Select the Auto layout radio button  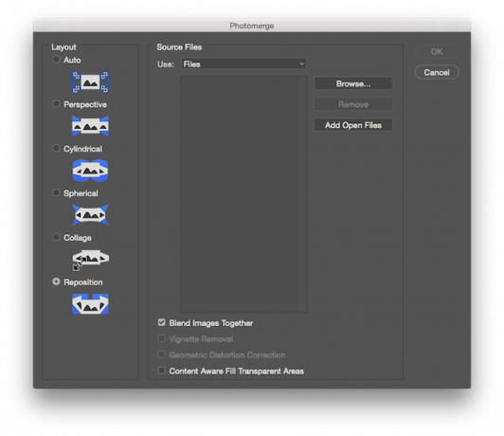click(x=56, y=60)
